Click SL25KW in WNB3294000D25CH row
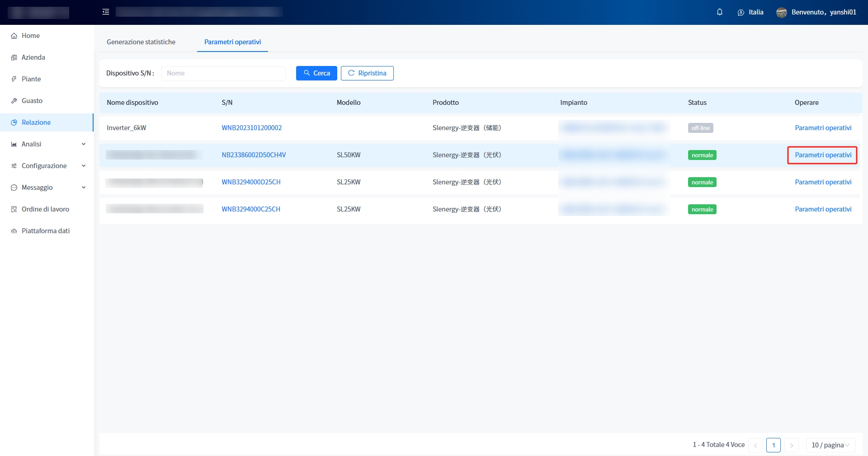 [x=349, y=182]
